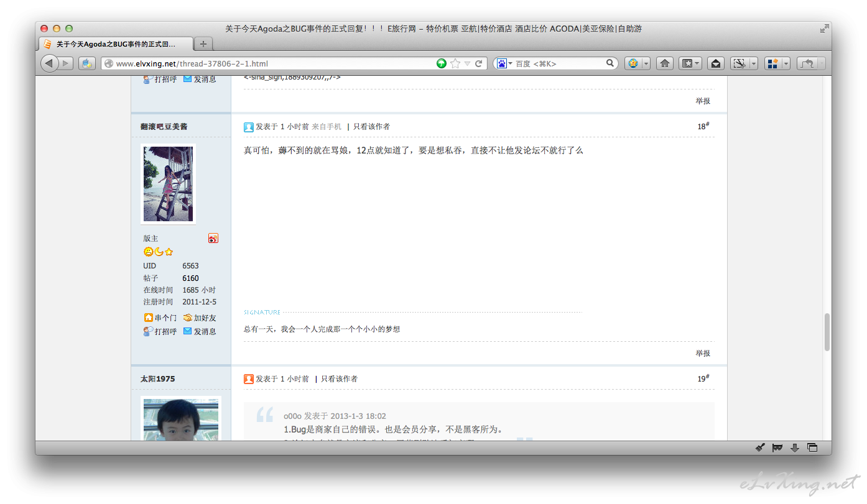Click 太阳1975's avatar photo
This screenshot has height=504, width=867.
tap(180, 418)
